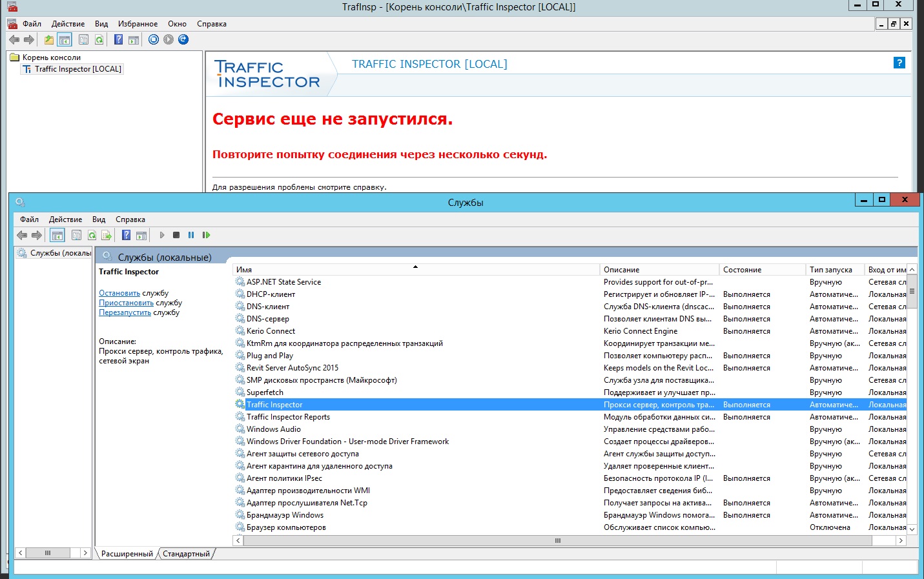Go forward in TrafInsp console toolbar
The height and width of the screenshot is (579, 924).
coord(29,39)
